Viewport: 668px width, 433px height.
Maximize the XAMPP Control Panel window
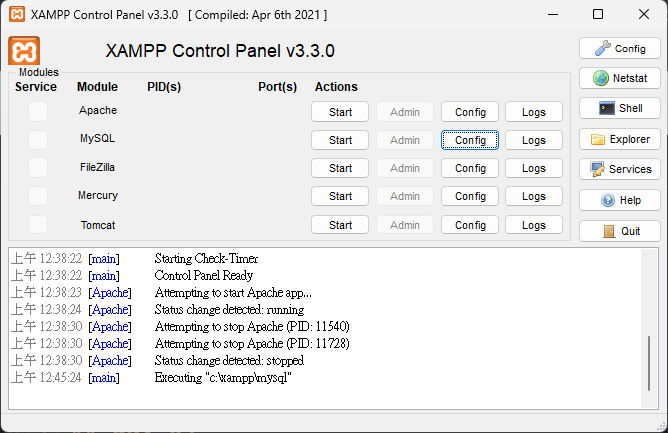pyautogui.click(x=598, y=14)
